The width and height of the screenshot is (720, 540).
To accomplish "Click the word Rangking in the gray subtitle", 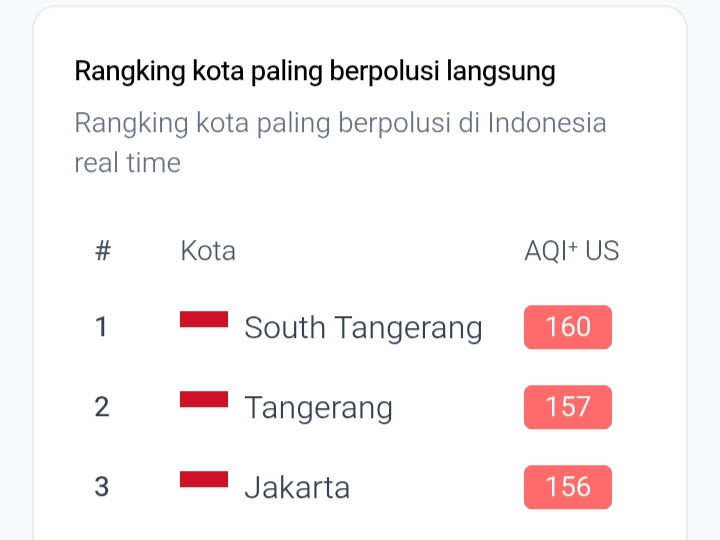I will [x=131, y=124].
